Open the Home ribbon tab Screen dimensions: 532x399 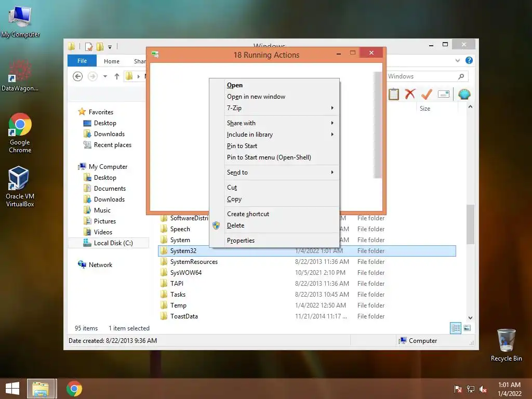[112, 61]
